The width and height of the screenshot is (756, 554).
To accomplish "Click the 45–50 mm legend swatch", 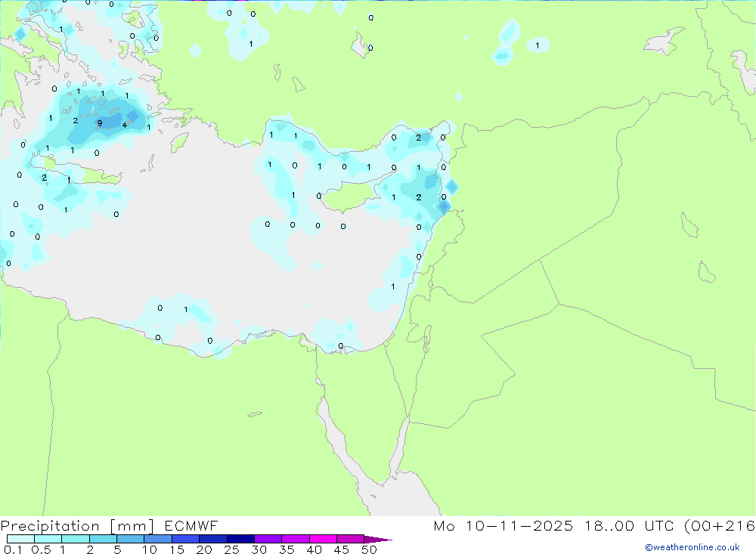I will 351,539.
